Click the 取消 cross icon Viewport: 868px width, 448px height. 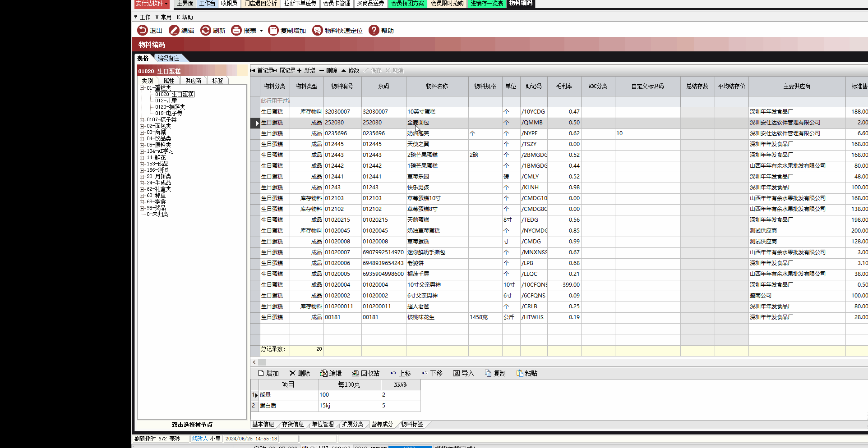[388, 71]
